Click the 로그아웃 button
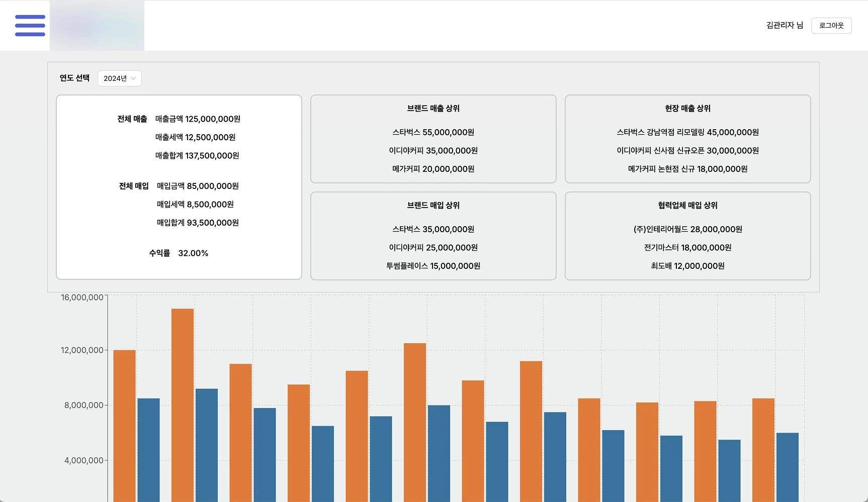This screenshot has height=502, width=868. pos(831,26)
